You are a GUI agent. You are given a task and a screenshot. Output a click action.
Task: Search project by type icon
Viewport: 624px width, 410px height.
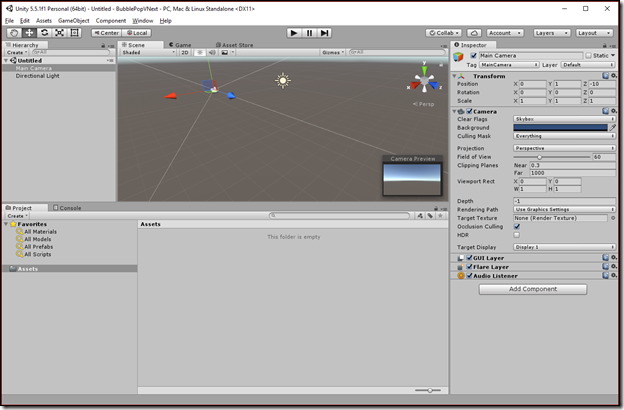pos(420,216)
